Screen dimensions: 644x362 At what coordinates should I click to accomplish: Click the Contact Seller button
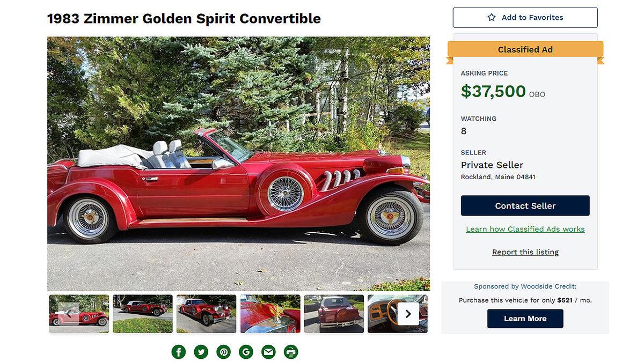(525, 205)
